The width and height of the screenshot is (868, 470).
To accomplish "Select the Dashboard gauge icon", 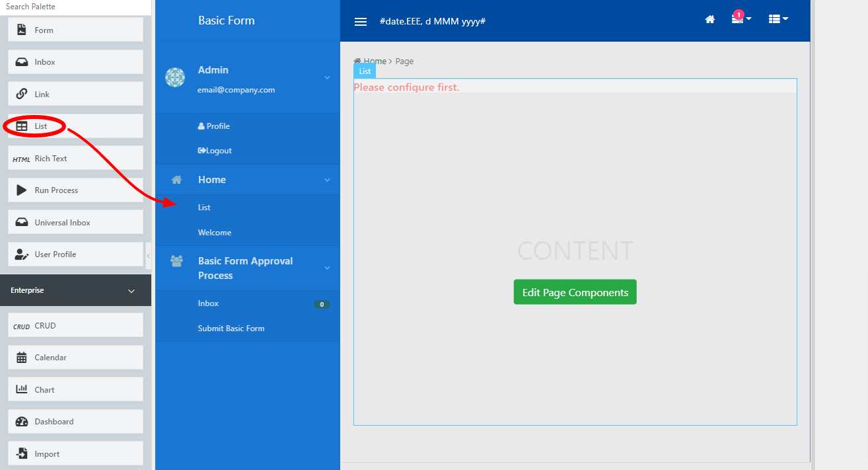I will tap(22, 422).
